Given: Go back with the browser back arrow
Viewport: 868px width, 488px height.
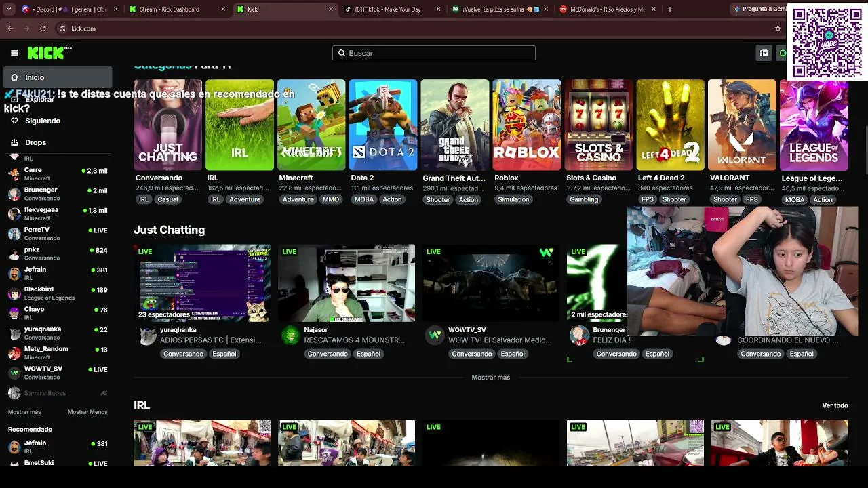Looking at the screenshot, I should point(10,28).
